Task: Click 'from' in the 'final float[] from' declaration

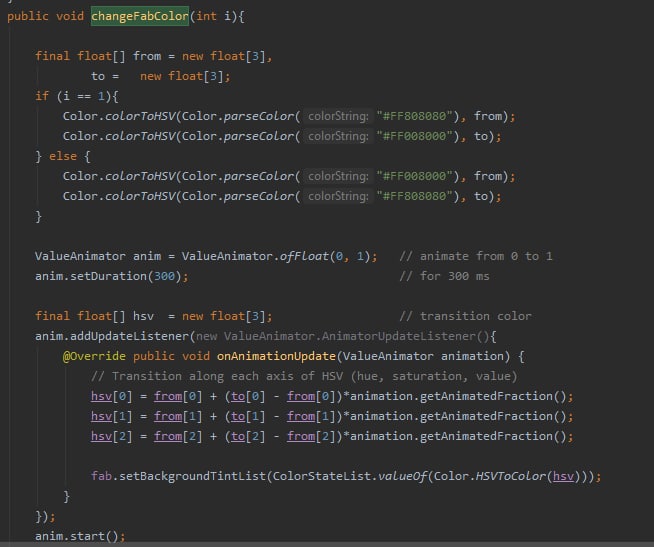Action: [x=147, y=56]
